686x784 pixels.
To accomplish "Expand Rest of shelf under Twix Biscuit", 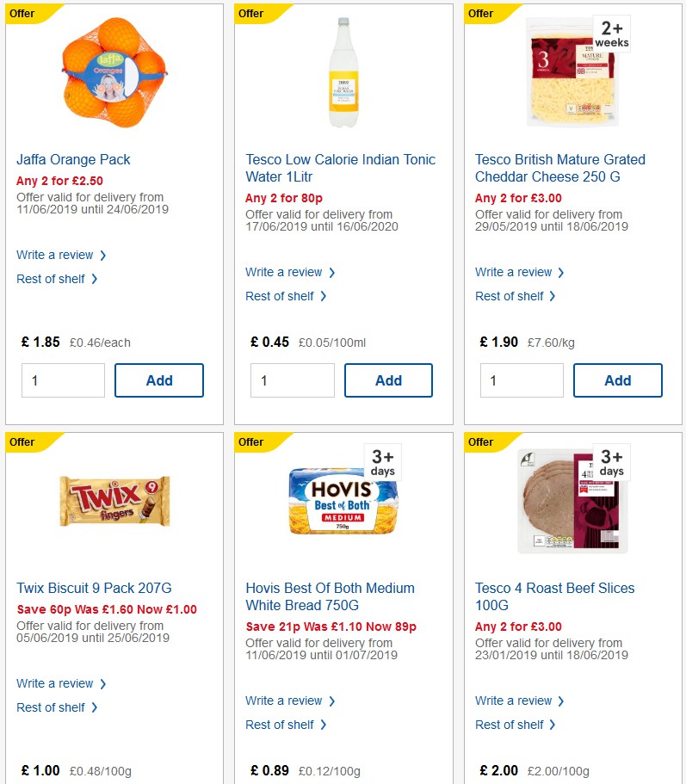I will coord(53,707).
